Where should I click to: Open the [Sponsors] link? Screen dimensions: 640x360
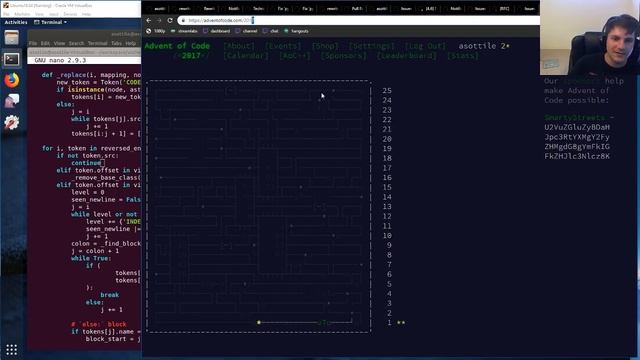pyautogui.click(x=344, y=56)
